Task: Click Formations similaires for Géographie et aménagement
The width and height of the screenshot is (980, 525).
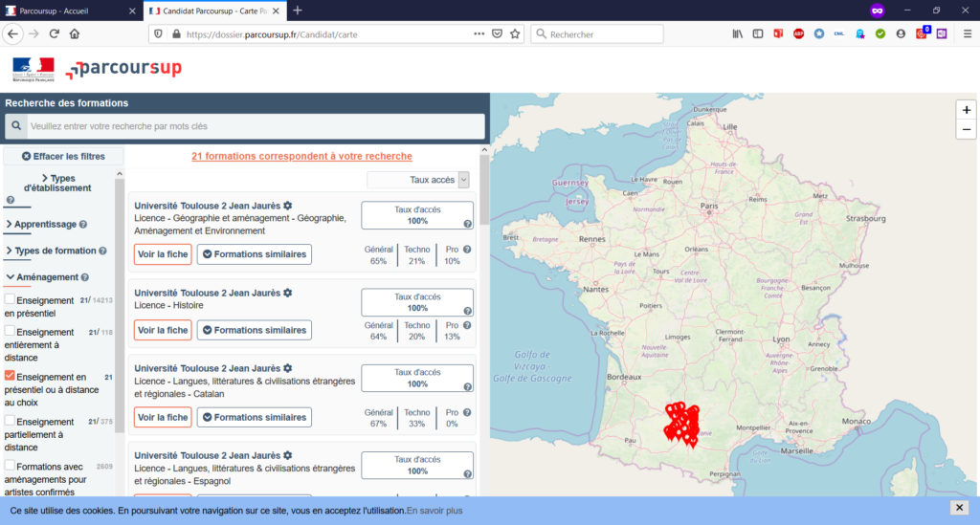Action: point(255,254)
